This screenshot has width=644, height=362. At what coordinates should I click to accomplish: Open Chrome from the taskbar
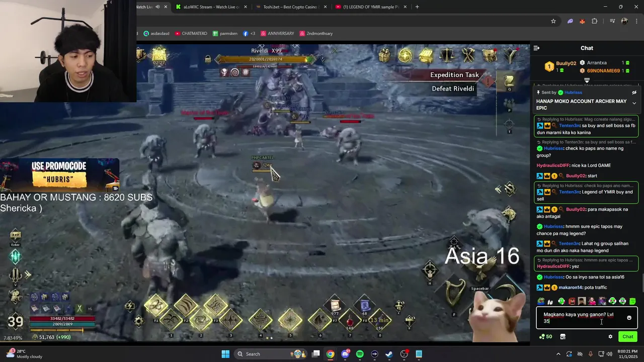[x=330, y=354]
